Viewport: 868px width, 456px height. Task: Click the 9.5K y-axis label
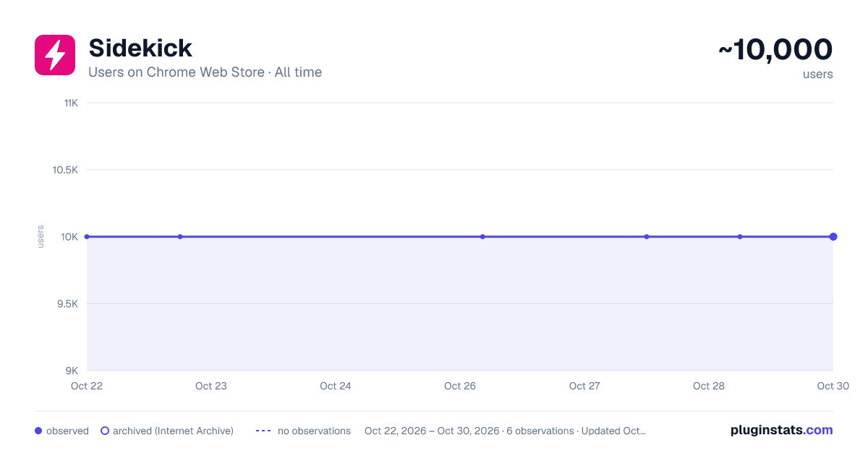click(67, 304)
